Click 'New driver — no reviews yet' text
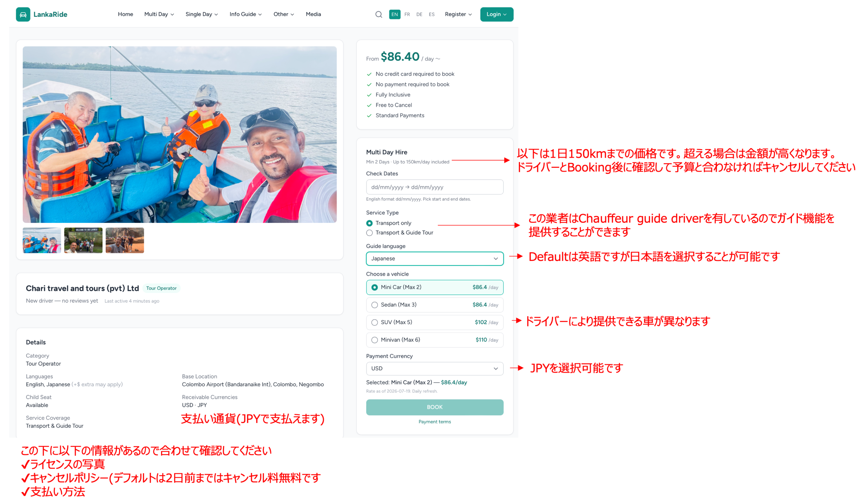Viewport: 861px width, 504px height. 62,301
